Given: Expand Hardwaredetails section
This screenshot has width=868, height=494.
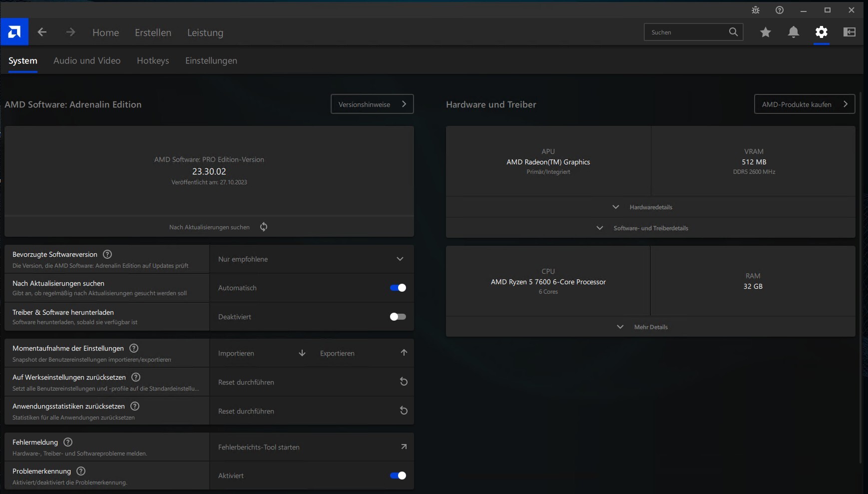Looking at the screenshot, I should (650, 207).
